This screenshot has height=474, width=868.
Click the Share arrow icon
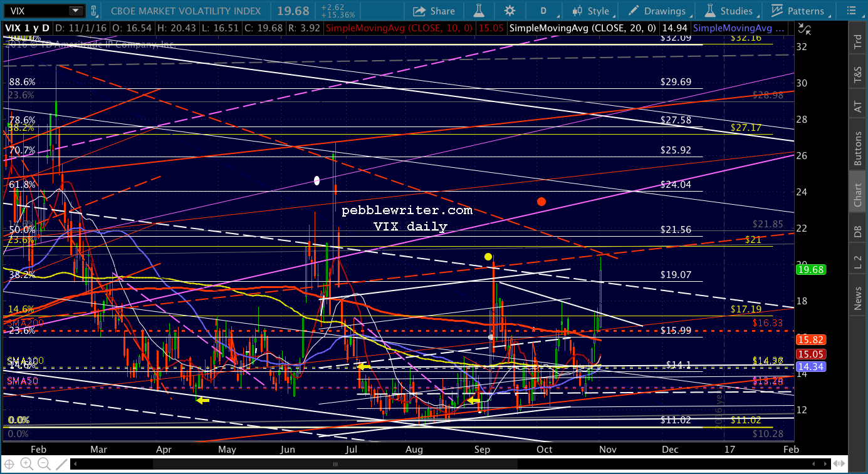[x=418, y=11]
